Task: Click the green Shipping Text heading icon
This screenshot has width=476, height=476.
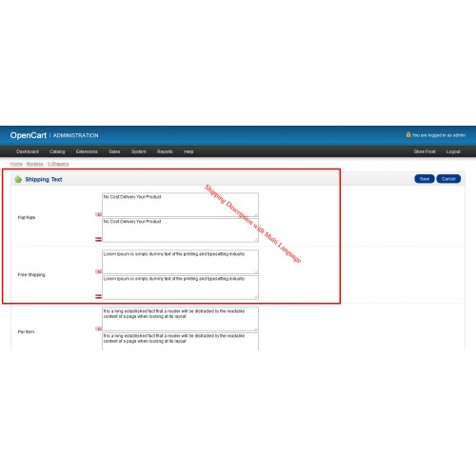Action: tap(18, 179)
